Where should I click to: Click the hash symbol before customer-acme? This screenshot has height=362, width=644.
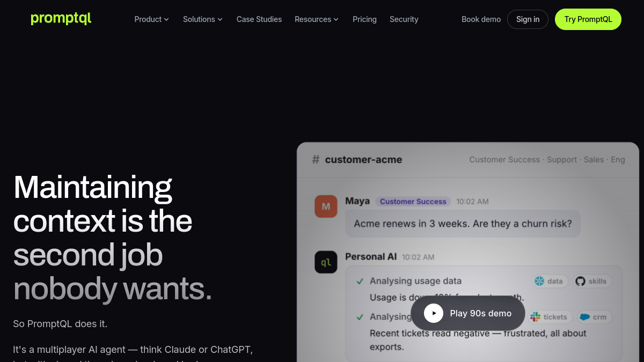[x=316, y=159]
